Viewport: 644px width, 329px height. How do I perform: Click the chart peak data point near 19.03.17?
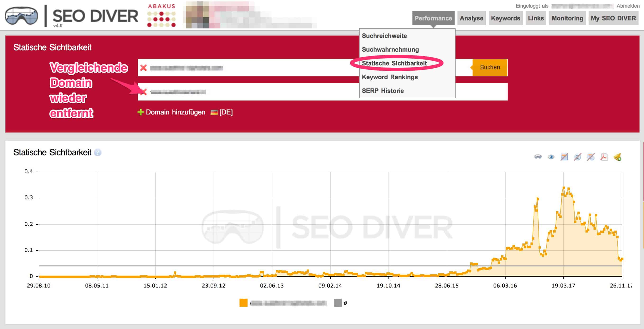click(x=564, y=187)
